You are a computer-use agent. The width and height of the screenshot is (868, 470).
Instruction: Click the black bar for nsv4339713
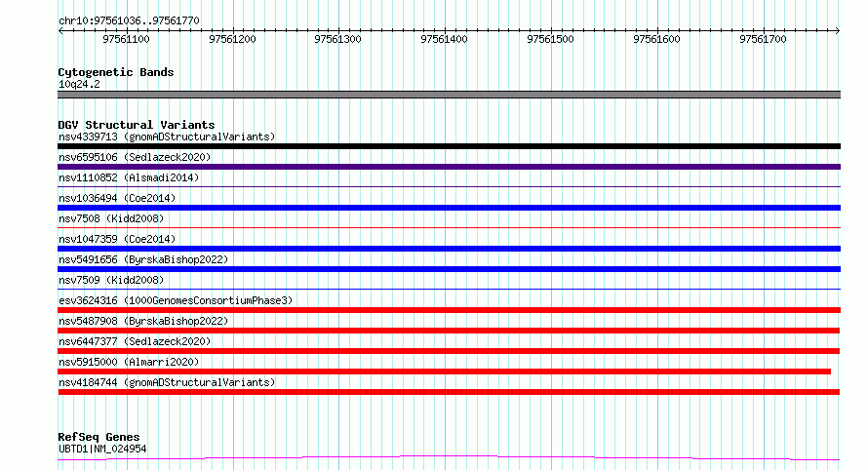coord(449,146)
